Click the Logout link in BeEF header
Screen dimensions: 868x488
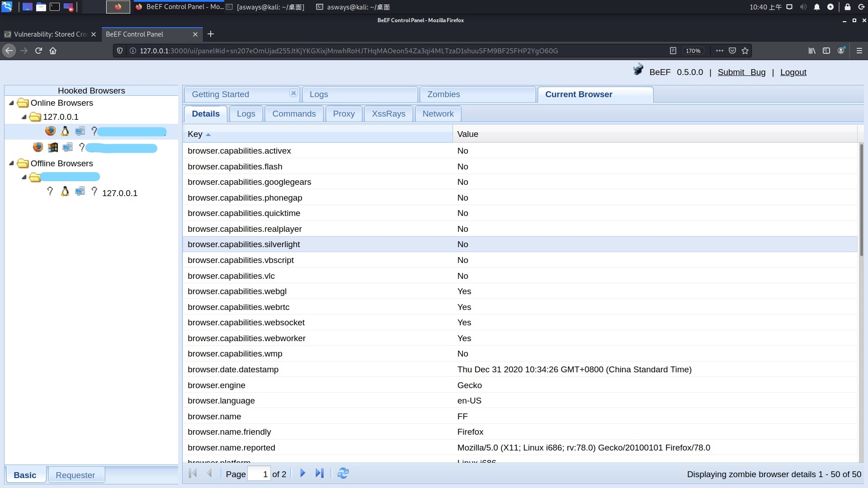pos(793,71)
